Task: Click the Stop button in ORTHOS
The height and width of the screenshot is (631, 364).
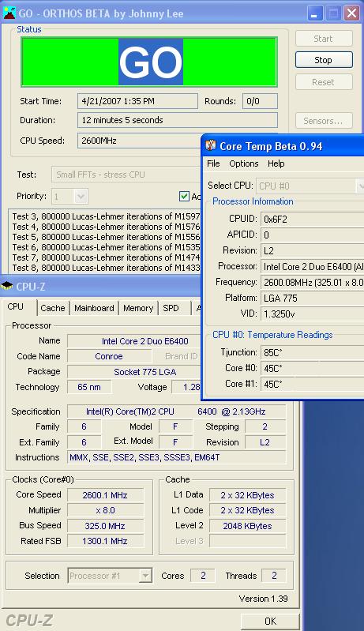Action: 324,60
